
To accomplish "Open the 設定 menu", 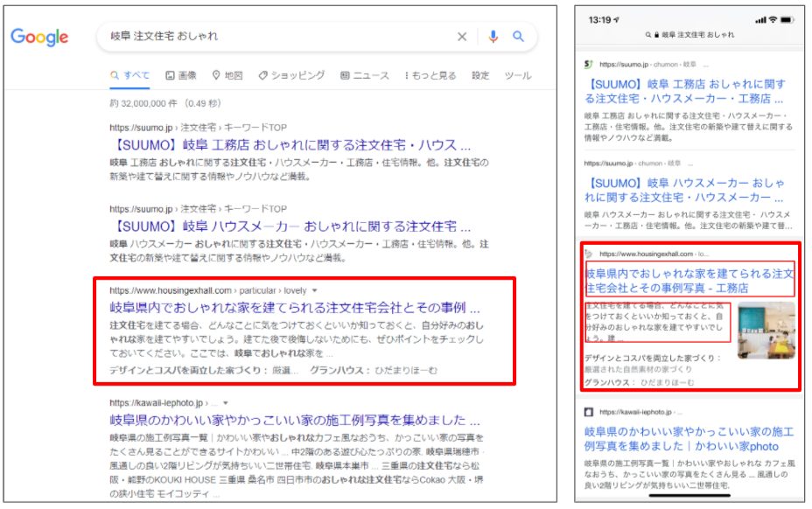I will pyautogui.click(x=480, y=75).
